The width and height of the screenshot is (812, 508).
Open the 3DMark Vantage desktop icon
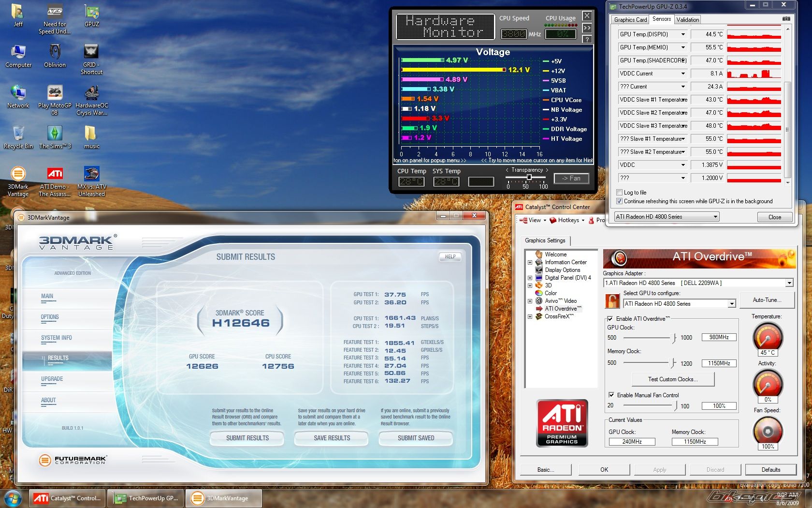18,181
